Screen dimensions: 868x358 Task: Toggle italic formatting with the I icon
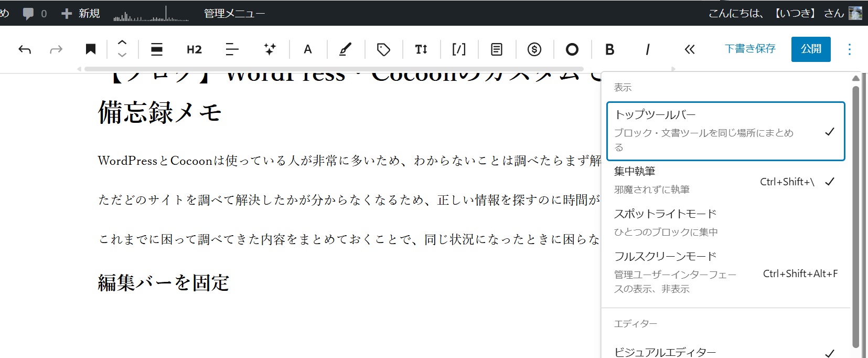(x=648, y=49)
